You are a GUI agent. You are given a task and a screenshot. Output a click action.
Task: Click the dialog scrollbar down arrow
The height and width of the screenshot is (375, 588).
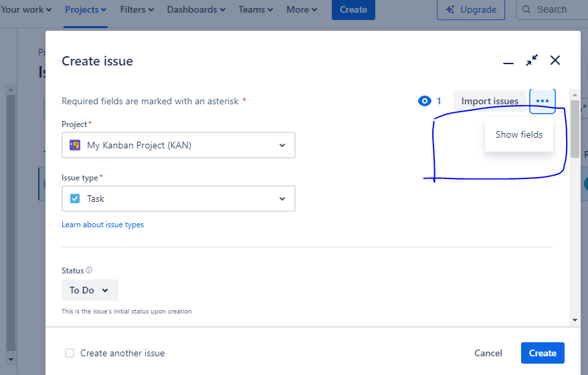[x=575, y=320]
